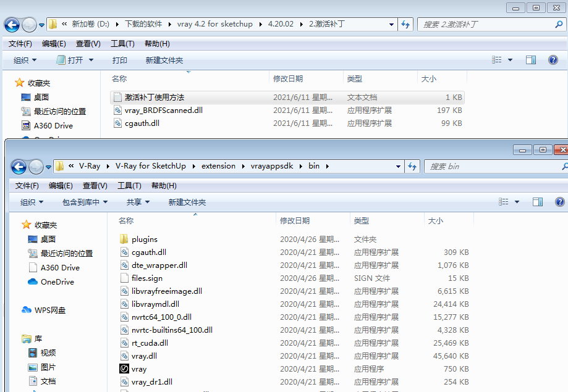This screenshot has width=568, height=392.
Task: Click Back arrow in the 激活补丁 window
Action: click(12, 25)
